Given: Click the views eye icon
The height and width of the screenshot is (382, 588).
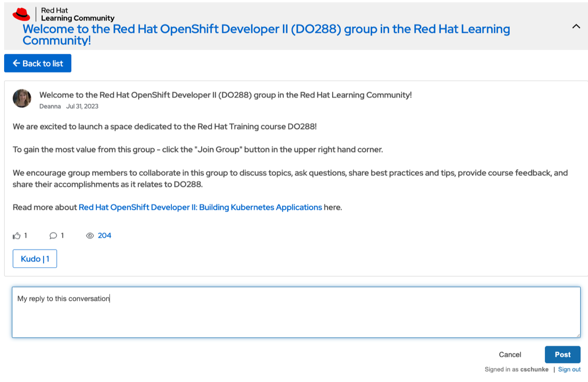Looking at the screenshot, I should click(90, 236).
